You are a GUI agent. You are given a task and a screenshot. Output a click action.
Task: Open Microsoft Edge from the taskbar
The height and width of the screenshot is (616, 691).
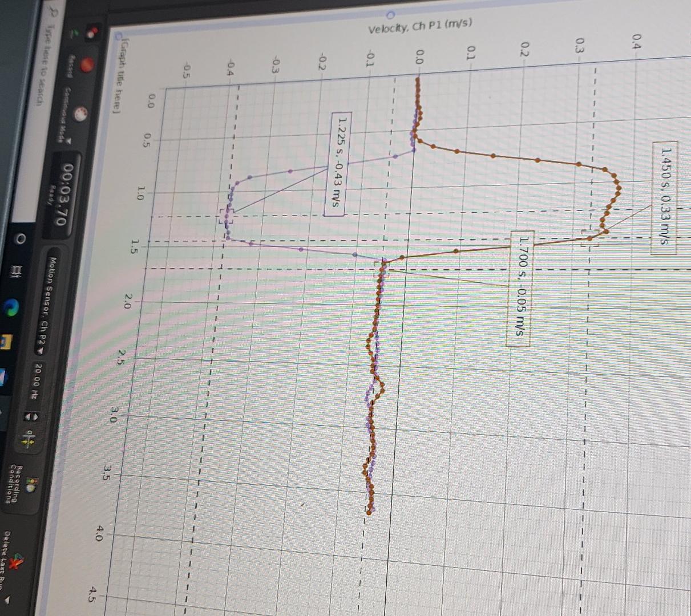coord(12,307)
